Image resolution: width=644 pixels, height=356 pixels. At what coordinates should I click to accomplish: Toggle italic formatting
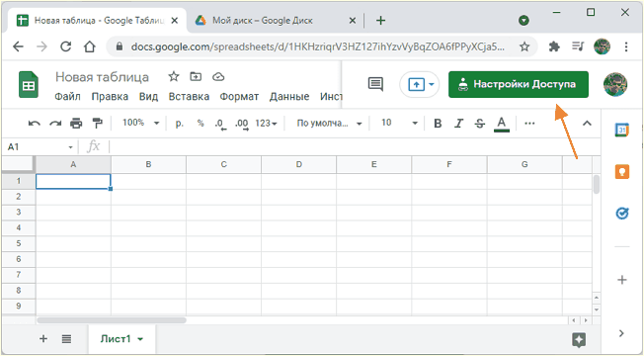pyautogui.click(x=458, y=123)
